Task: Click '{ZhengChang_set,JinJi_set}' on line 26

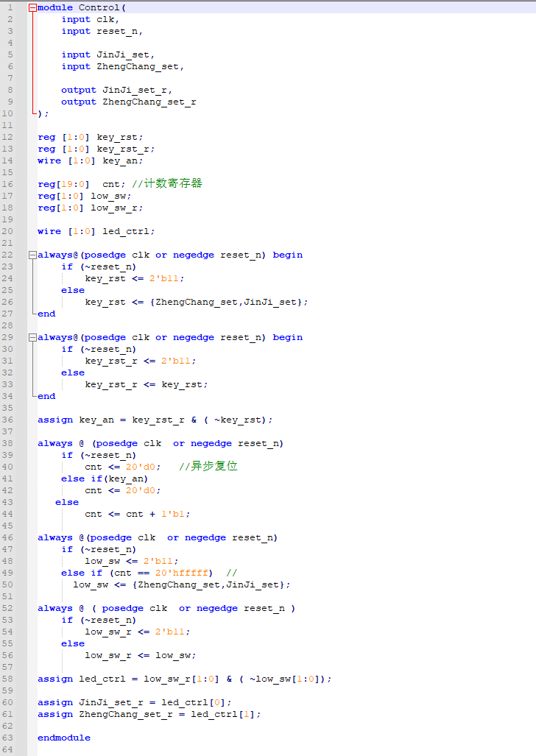Action: [226, 303]
